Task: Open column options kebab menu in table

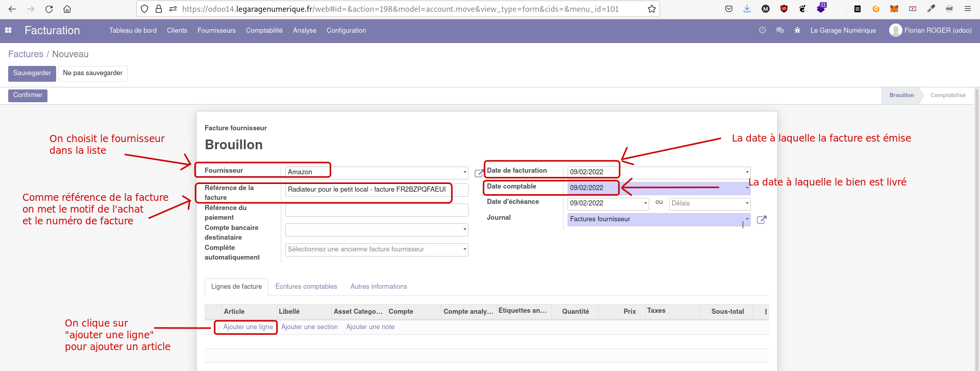Action: 765,312
